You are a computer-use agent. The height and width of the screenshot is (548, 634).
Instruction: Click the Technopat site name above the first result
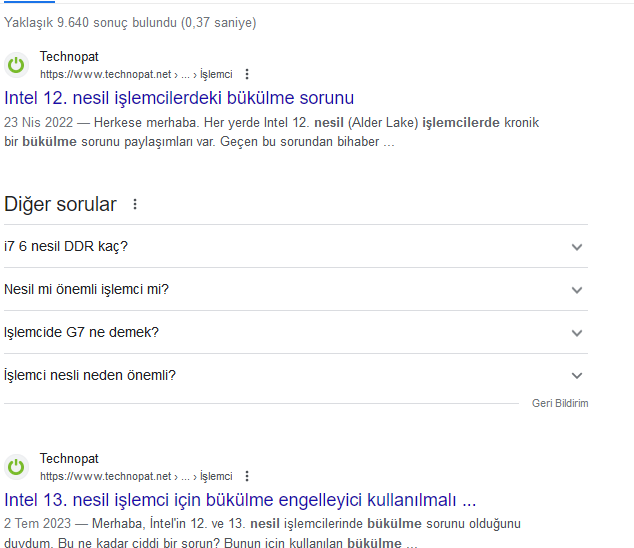pos(69,57)
